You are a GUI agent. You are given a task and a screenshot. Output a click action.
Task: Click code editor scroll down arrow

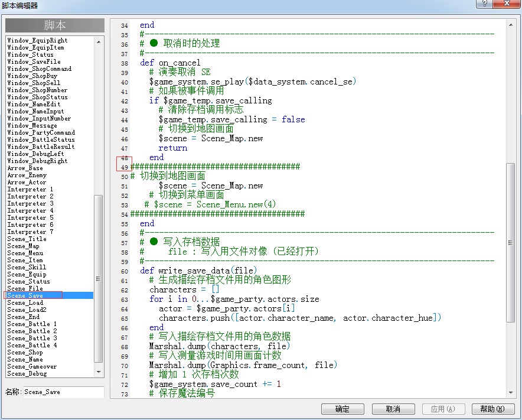coord(511,393)
